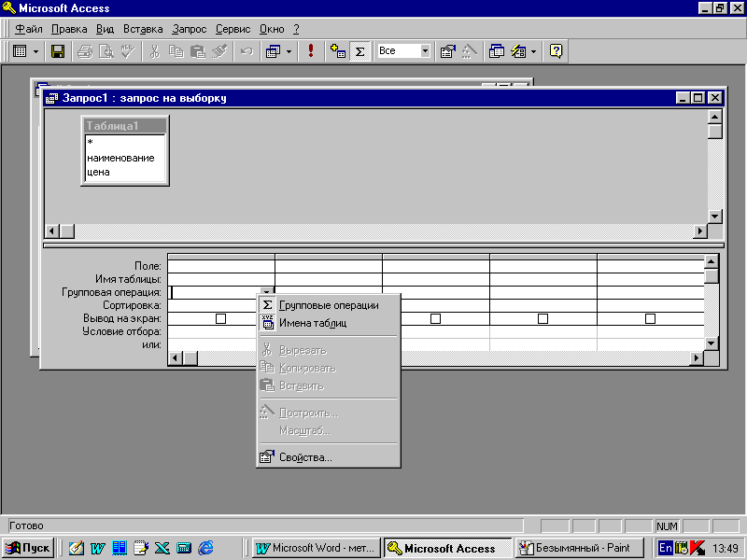The width and height of the screenshot is (747, 560).
Task: Toggle Вывод на экран checkbox in third column
Action: tap(435, 318)
